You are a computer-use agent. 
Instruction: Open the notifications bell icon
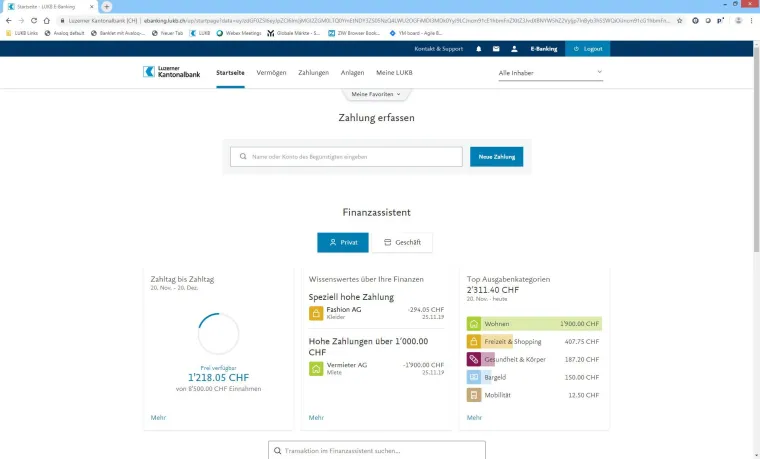point(478,48)
